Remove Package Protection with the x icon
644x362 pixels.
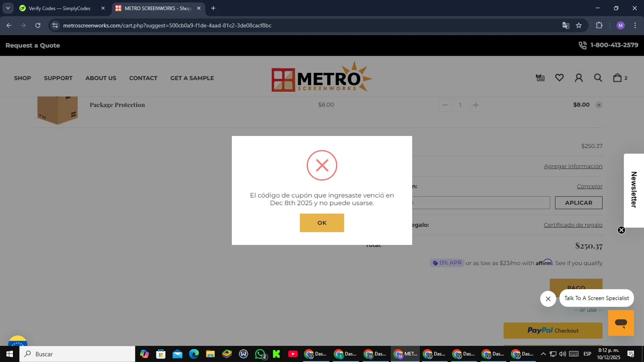[x=598, y=105]
